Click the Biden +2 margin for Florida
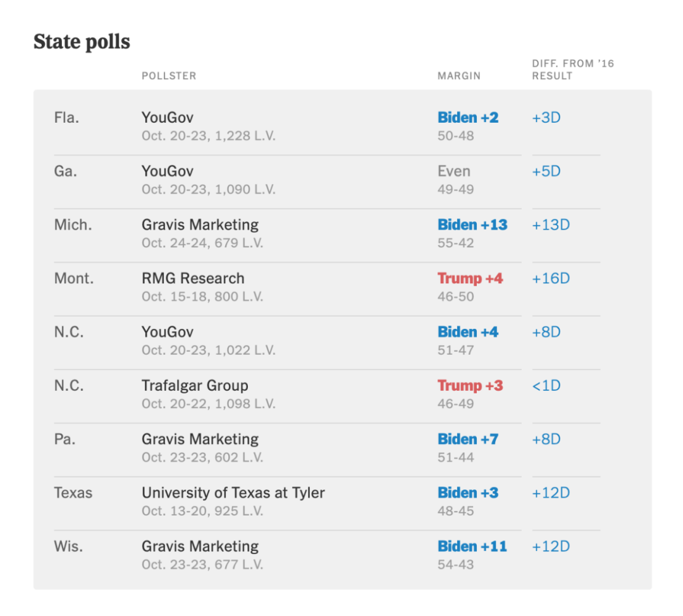The width and height of the screenshot is (683, 616). tap(468, 118)
